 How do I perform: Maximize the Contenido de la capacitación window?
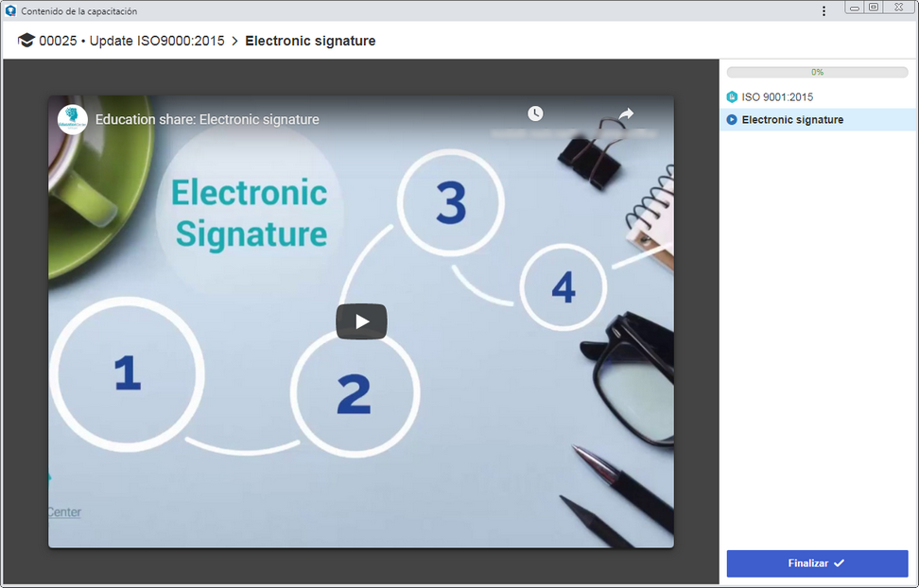[x=874, y=7]
